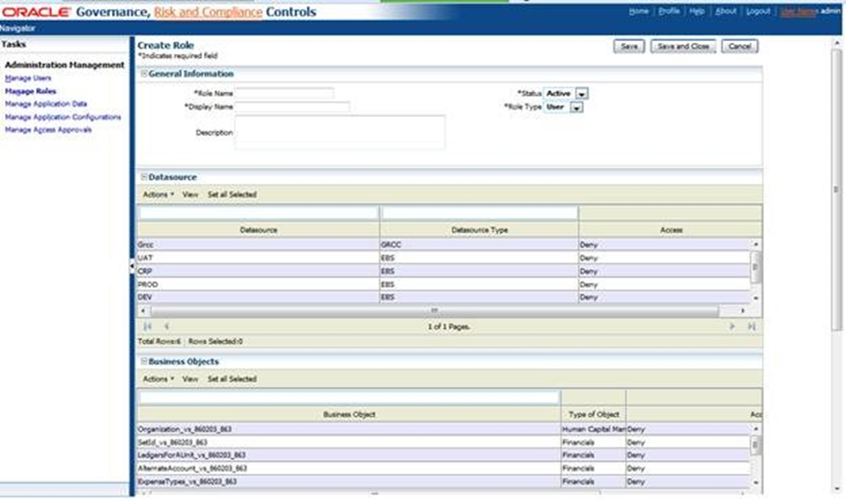Open the Profile link
The height and width of the screenshot is (504, 846).
coord(669,11)
